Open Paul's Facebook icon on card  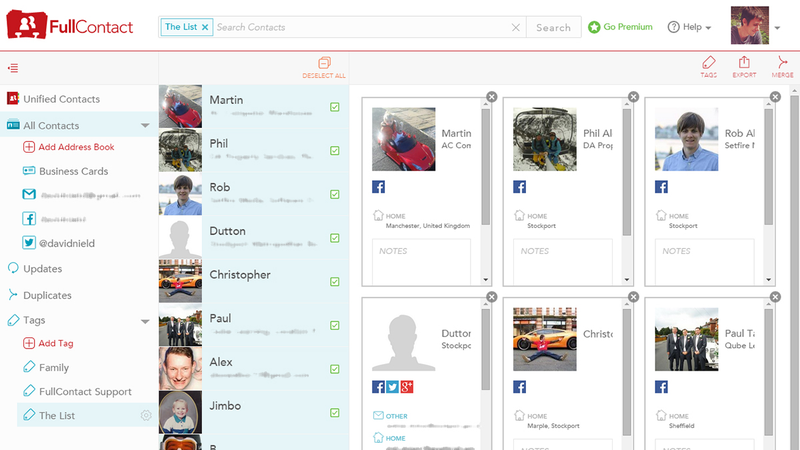661,387
